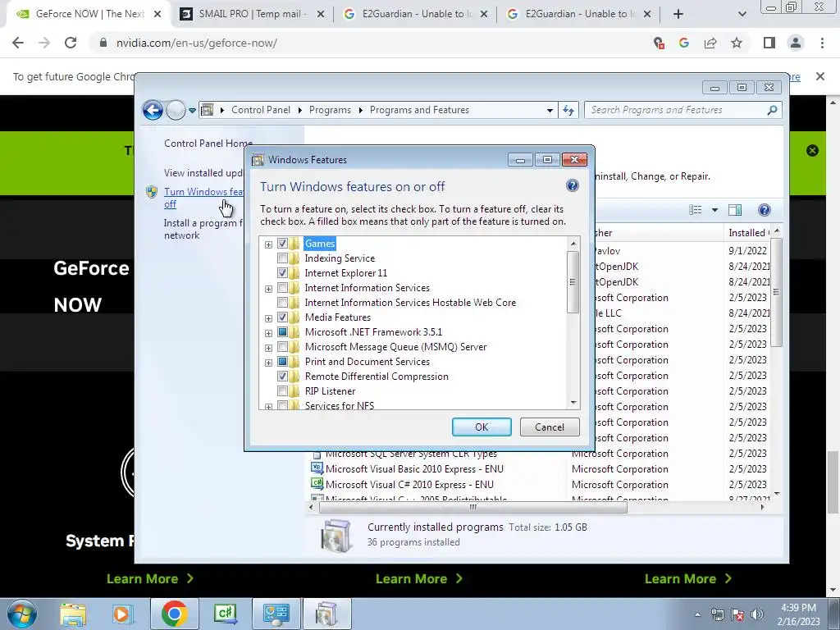Switch to SMAIL PRO Temp mail tab

click(x=253, y=14)
